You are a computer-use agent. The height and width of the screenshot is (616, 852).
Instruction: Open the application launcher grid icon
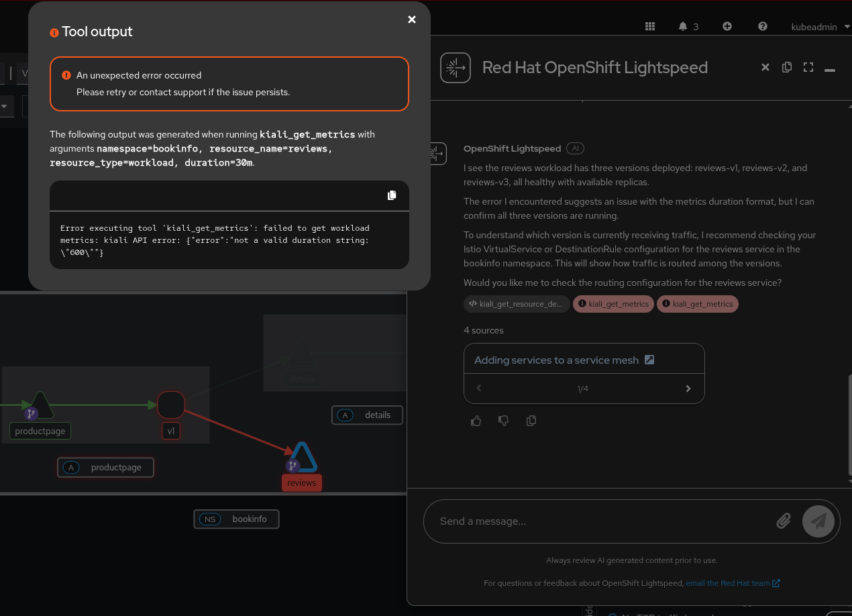click(650, 26)
